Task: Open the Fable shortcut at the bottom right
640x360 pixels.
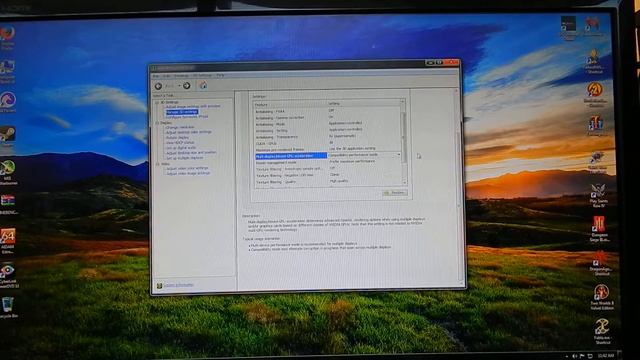Action: pyautogui.click(x=602, y=331)
